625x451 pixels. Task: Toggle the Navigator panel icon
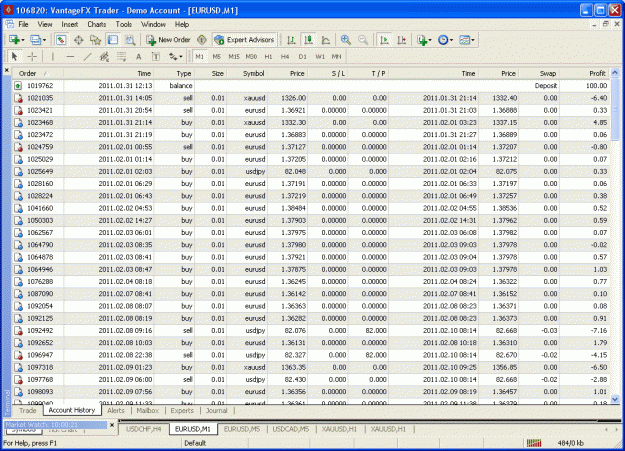coord(96,40)
